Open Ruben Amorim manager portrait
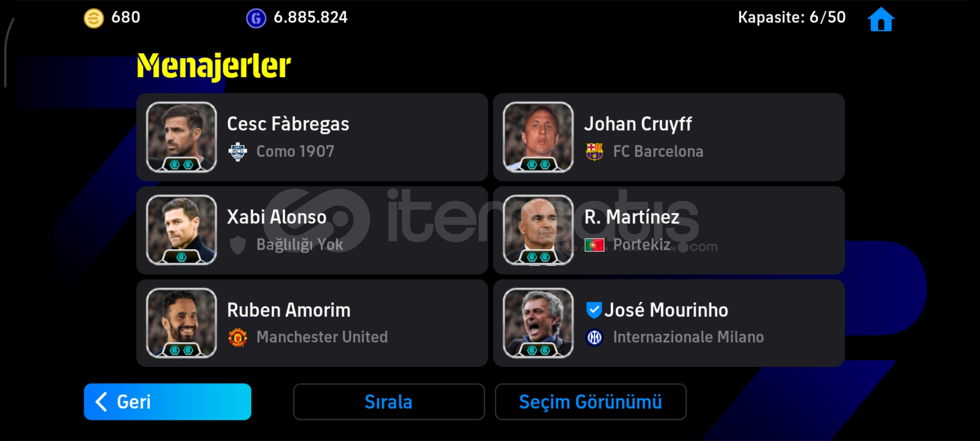Screen dimensions: 980x441 tap(181, 323)
